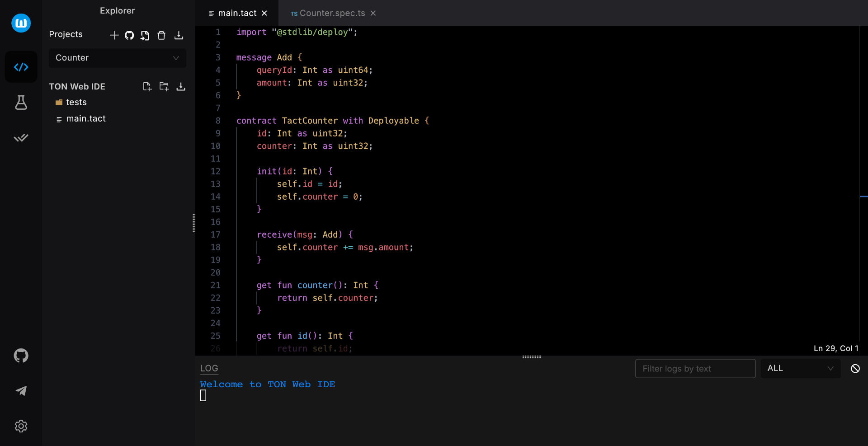868x446 pixels.
Task: Delete the current project trash icon
Action: tap(161, 35)
